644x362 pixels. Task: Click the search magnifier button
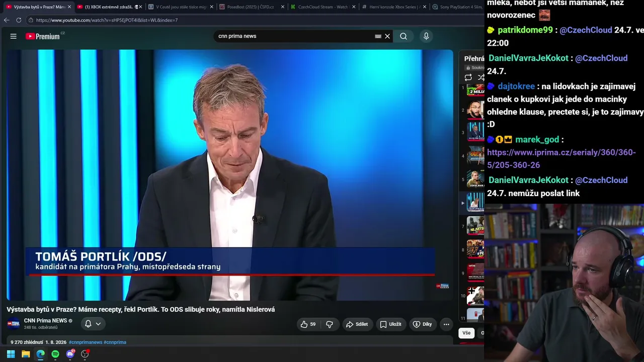[404, 36]
